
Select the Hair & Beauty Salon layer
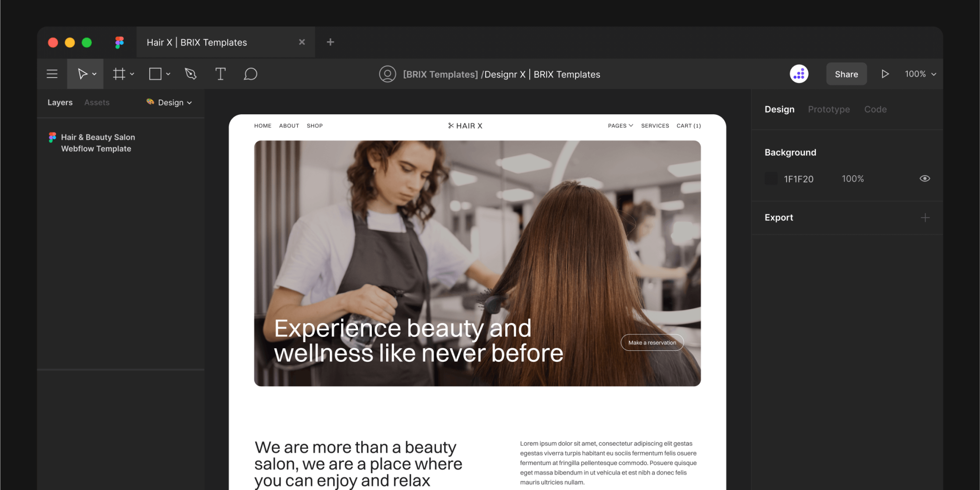point(98,143)
